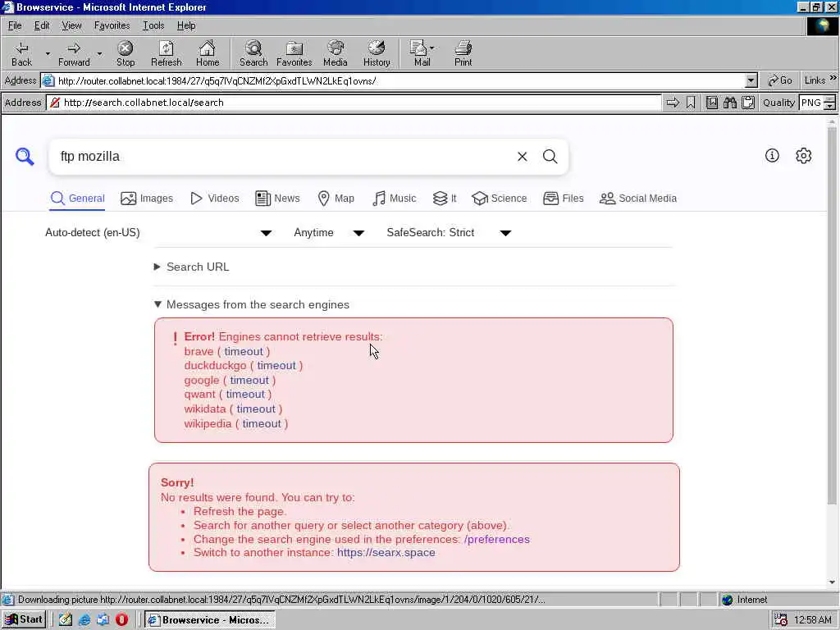Viewport: 840px width, 630px height.
Task: Switch to the Images category tab
Action: pos(147,199)
